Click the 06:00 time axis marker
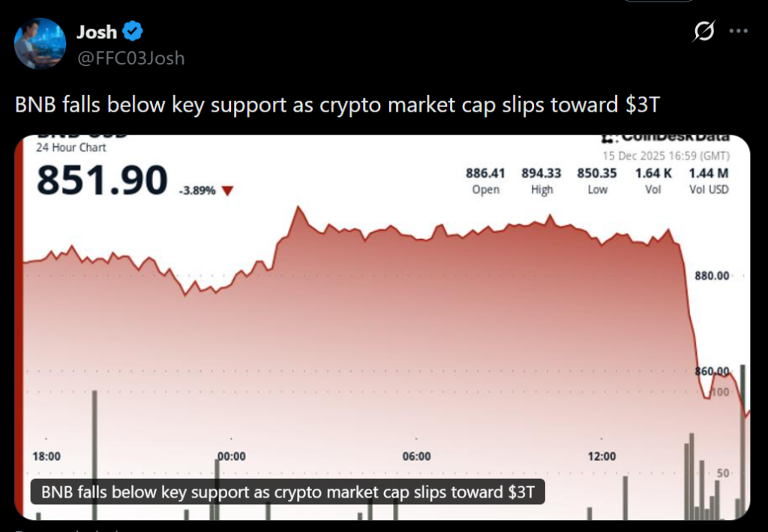The width and height of the screenshot is (768, 532). pos(416,456)
